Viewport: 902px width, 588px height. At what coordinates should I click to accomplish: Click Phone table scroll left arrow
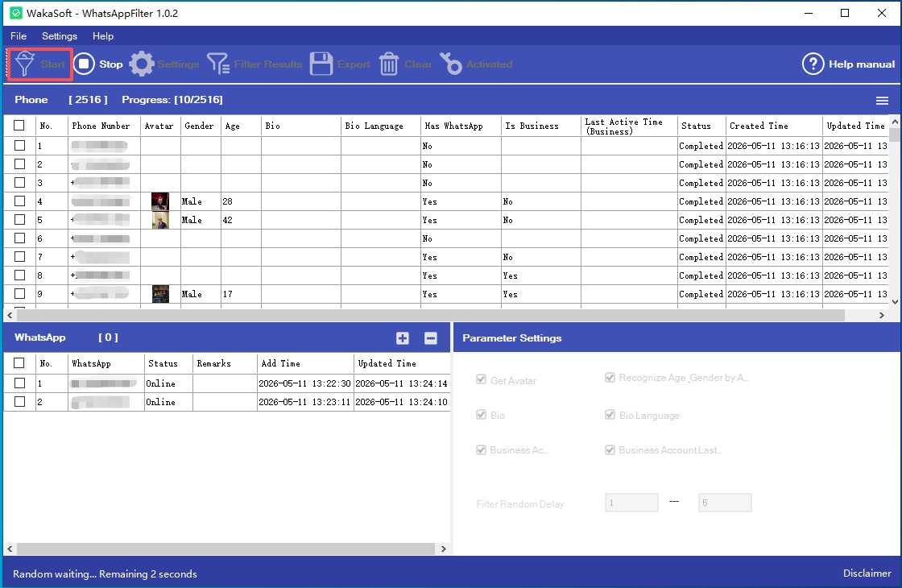pyautogui.click(x=10, y=315)
